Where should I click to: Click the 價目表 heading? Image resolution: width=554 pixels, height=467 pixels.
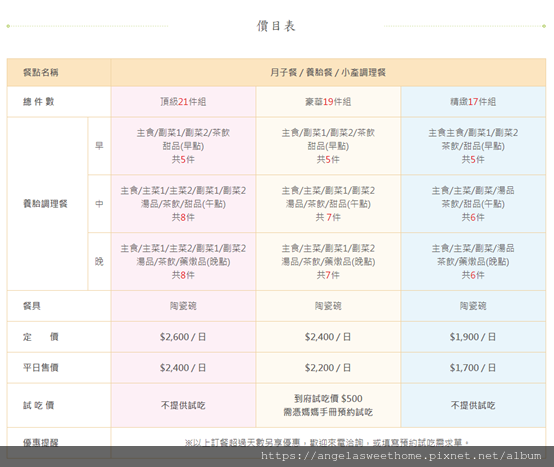pos(276,26)
